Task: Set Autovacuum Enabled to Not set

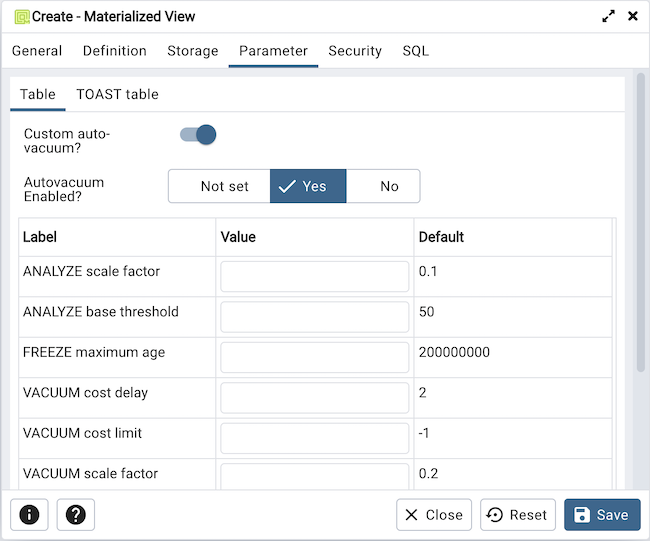Action: point(224,186)
